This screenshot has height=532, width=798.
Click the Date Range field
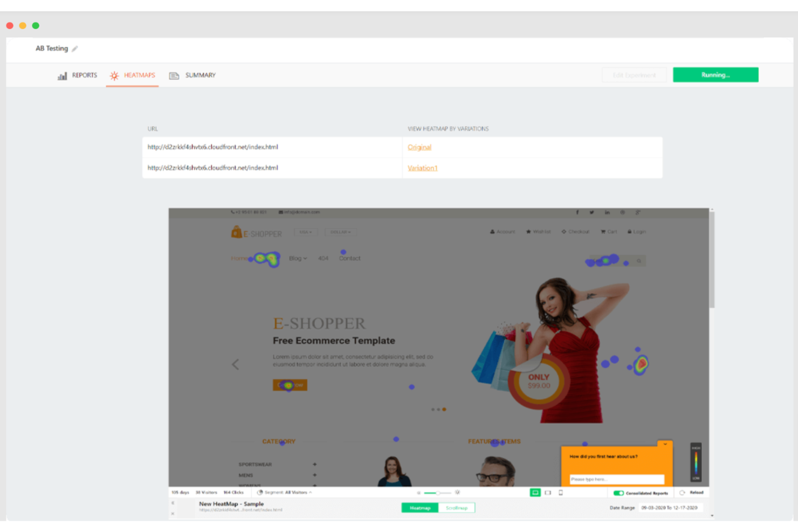pos(669,507)
